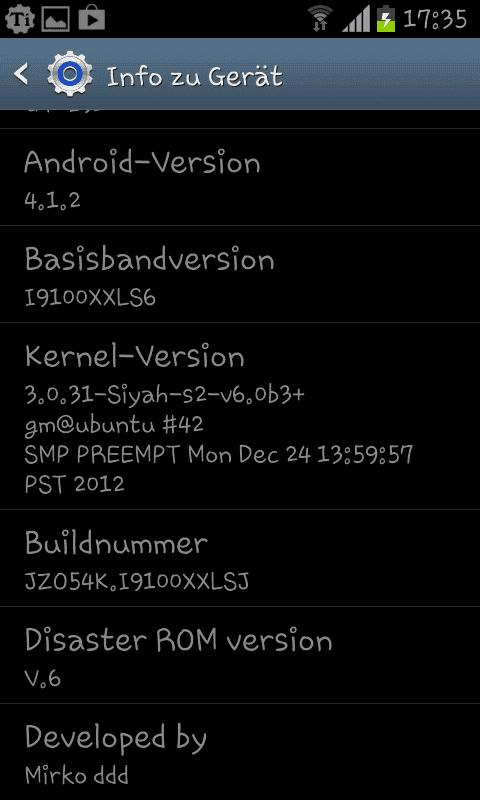Tap the Android-Version entry

(240, 177)
